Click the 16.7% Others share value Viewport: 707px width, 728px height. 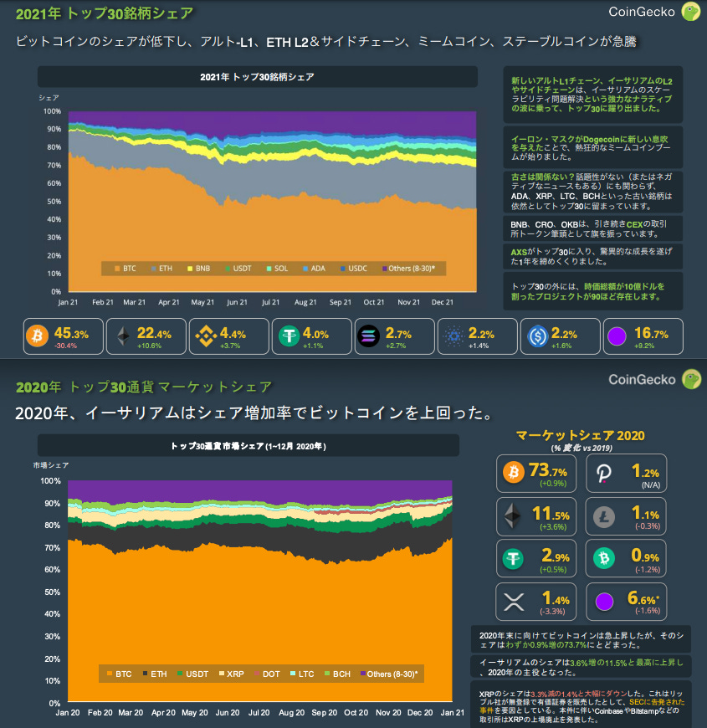coord(651,333)
